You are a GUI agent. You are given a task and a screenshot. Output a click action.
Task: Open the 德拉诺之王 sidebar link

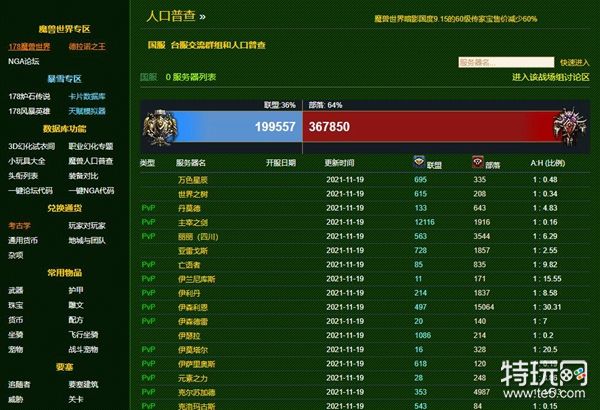[87, 47]
